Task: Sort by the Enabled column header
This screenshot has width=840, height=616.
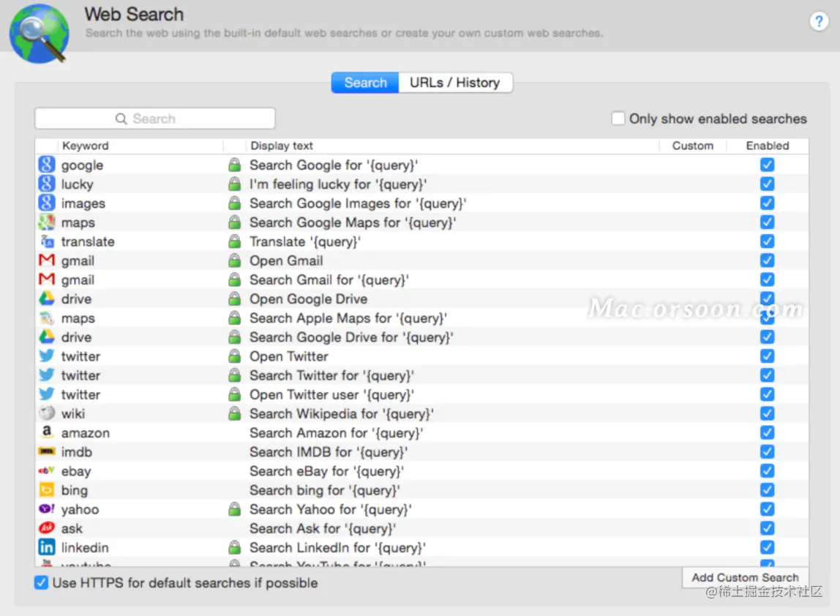Action: [x=768, y=146]
